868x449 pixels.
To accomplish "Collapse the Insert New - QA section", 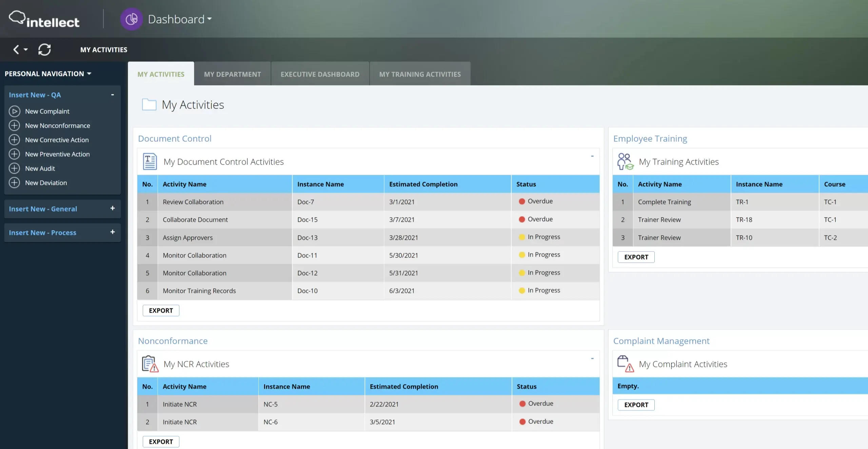I will [x=113, y=95].
